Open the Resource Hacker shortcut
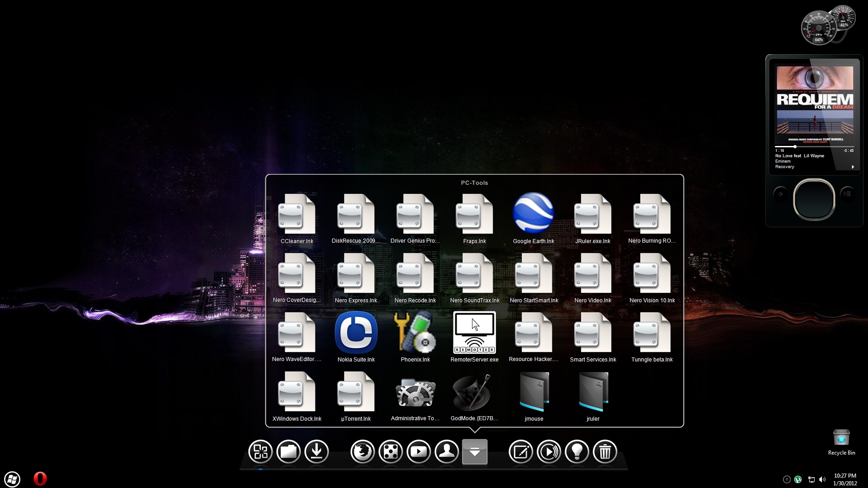This screenshot has height=488, width=868. [x=533, y=337]
